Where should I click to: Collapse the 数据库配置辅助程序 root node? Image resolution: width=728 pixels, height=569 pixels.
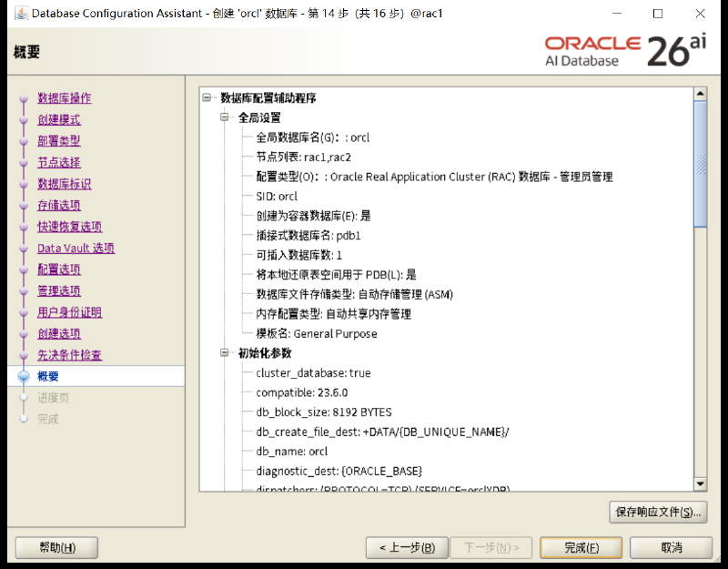click(207, 97)
